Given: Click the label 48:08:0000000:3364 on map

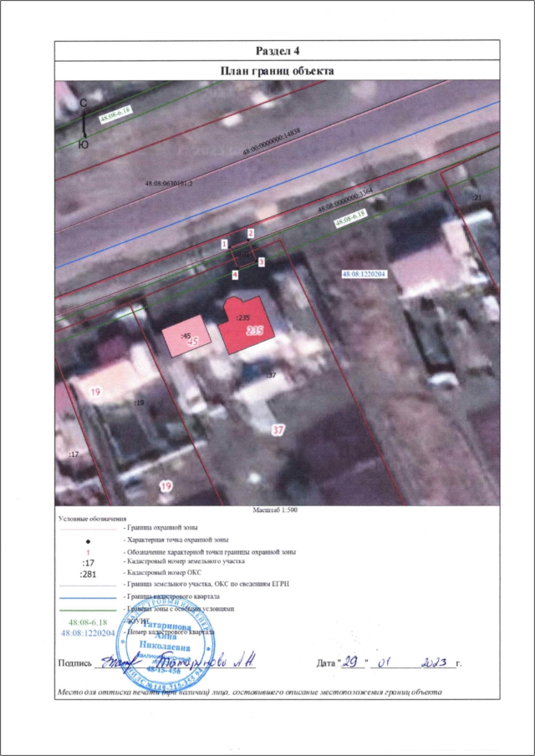Looking at the screenshot, I should point(349,200).
